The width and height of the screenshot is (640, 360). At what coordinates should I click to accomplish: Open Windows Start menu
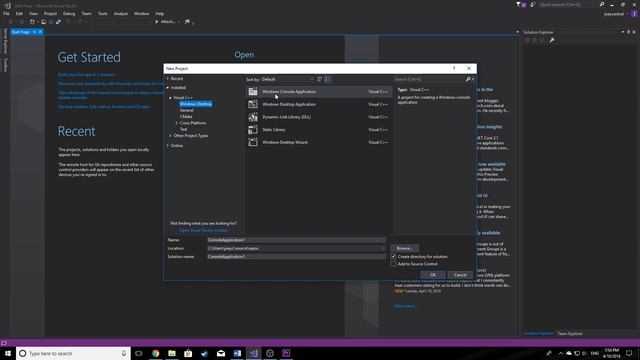(8, 353)
